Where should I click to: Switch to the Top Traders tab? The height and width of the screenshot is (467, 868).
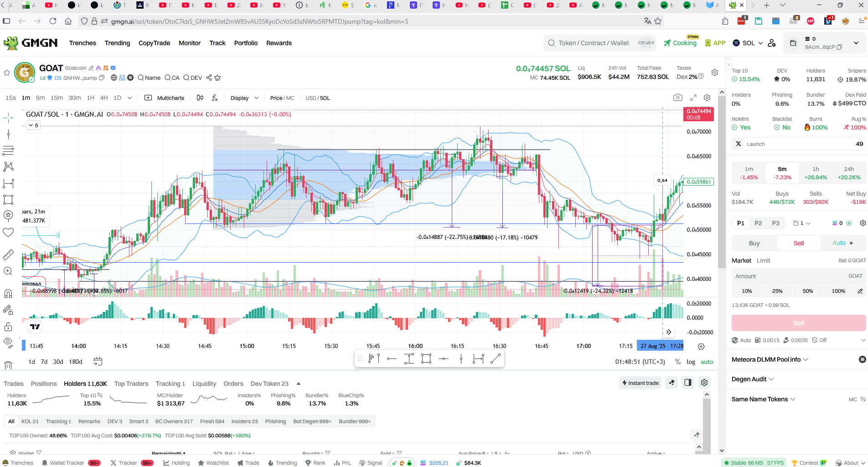(131, 384)
